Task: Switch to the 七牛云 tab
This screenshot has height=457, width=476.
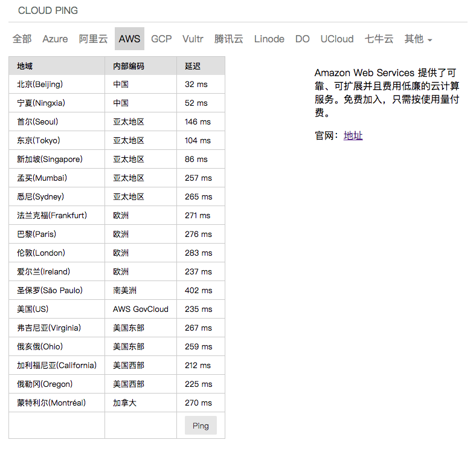Action: tap(379, 39)
